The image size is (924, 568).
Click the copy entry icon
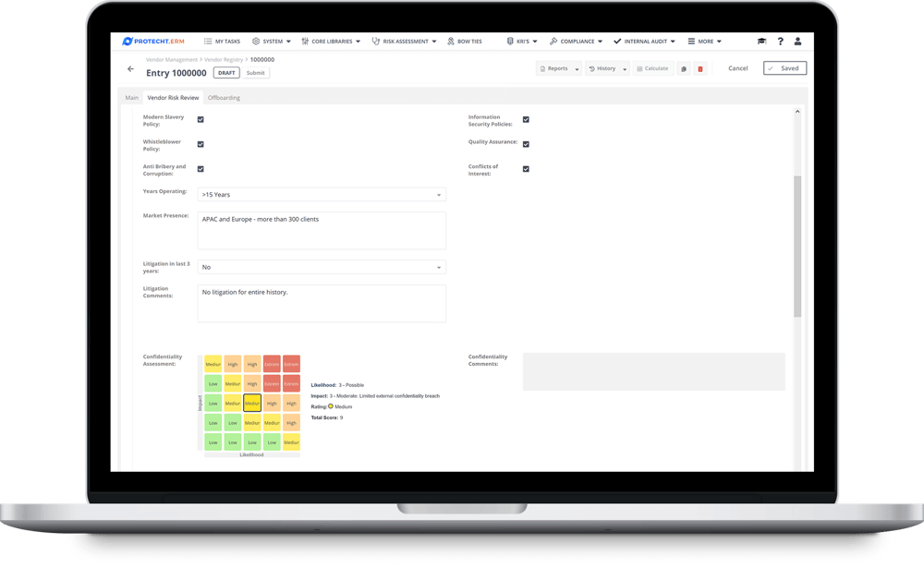[682, 68]
